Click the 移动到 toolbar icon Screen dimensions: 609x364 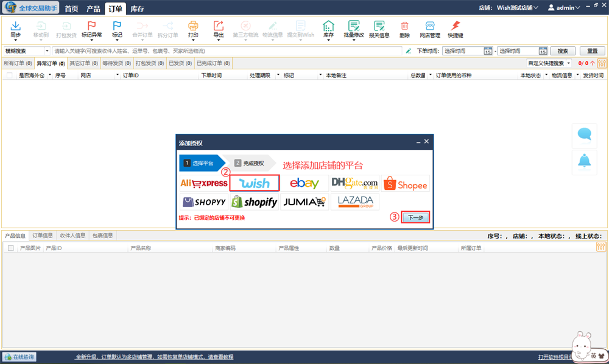[x=41, y=26]
